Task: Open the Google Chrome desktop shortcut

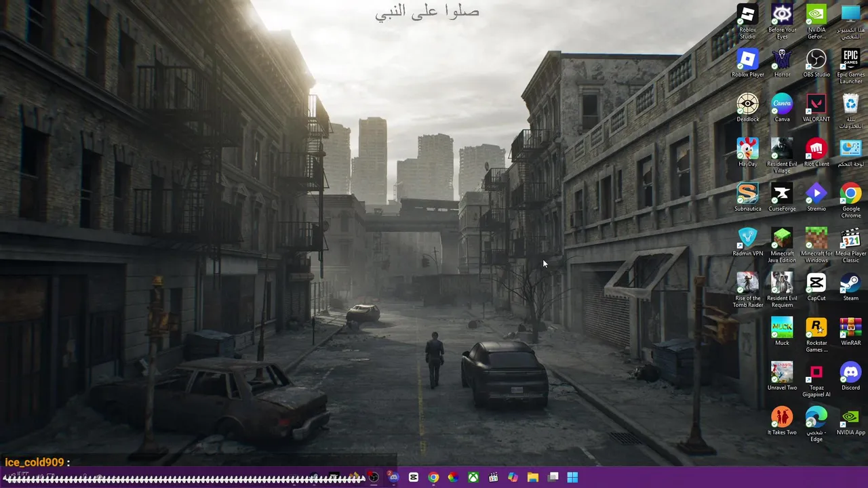Action: (x=850, y=200)
